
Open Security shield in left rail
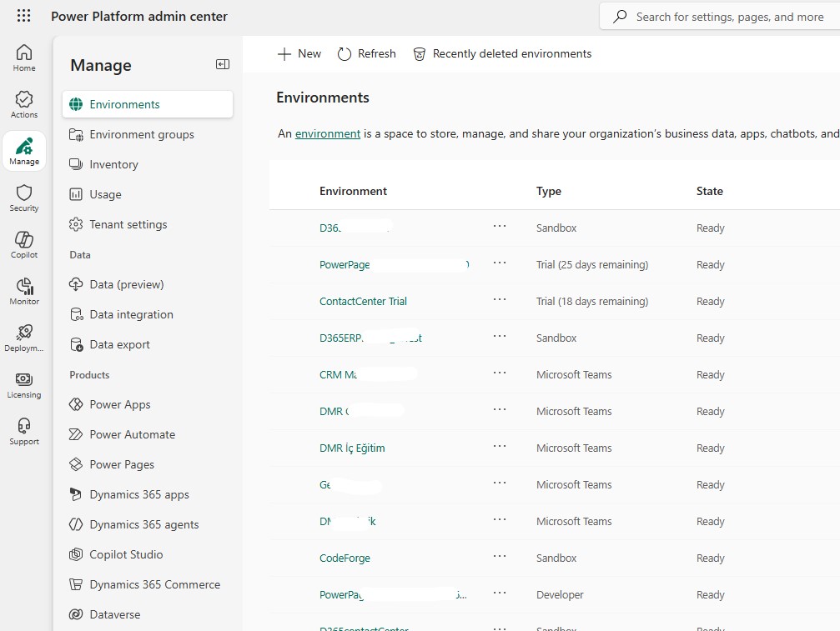tap(24, 198)
